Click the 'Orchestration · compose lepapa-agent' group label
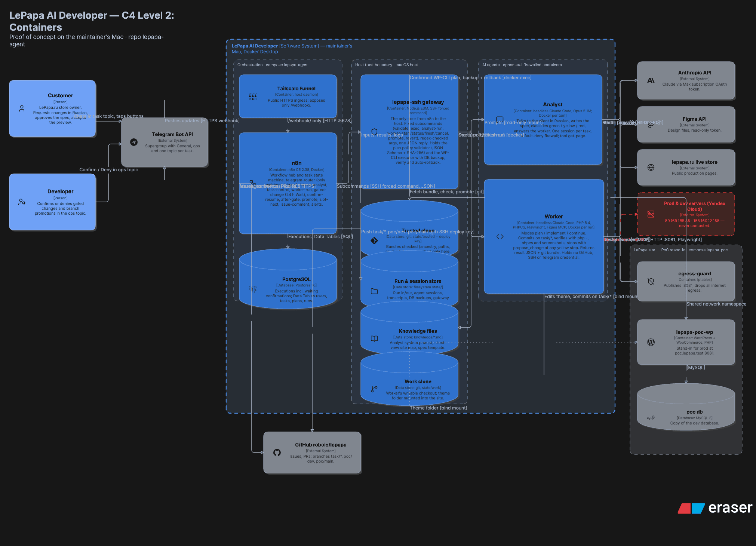Viewport: 756px width, 546px height. pyautogui.click(x=273, y=65)
